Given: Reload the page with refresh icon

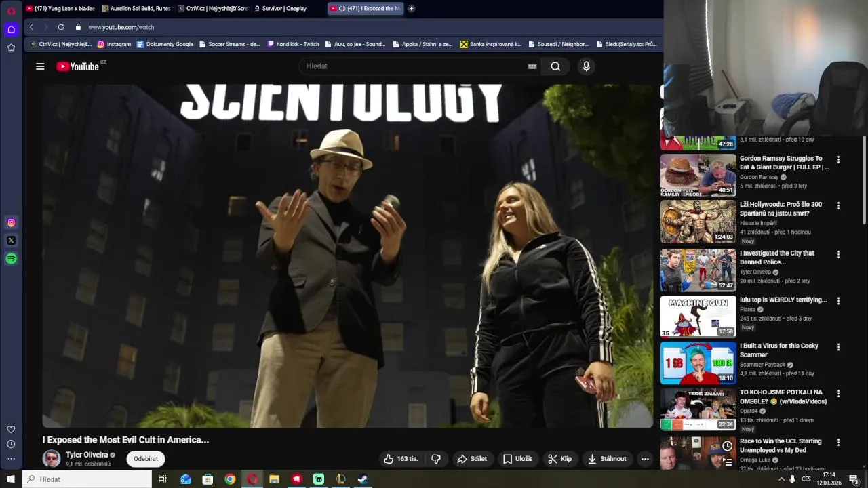Looking at the screenshot, I should click(x=61, y=27).
